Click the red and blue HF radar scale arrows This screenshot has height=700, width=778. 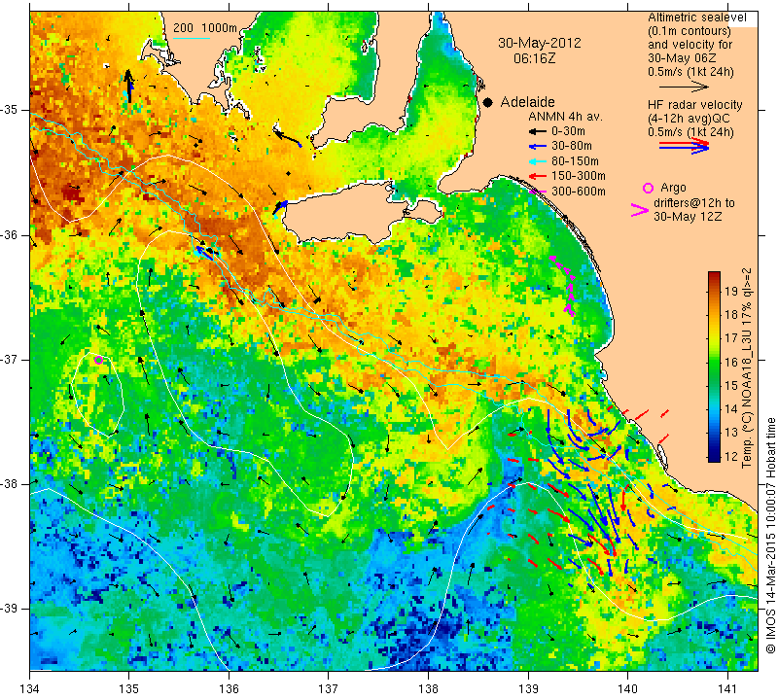coord(685,146)
